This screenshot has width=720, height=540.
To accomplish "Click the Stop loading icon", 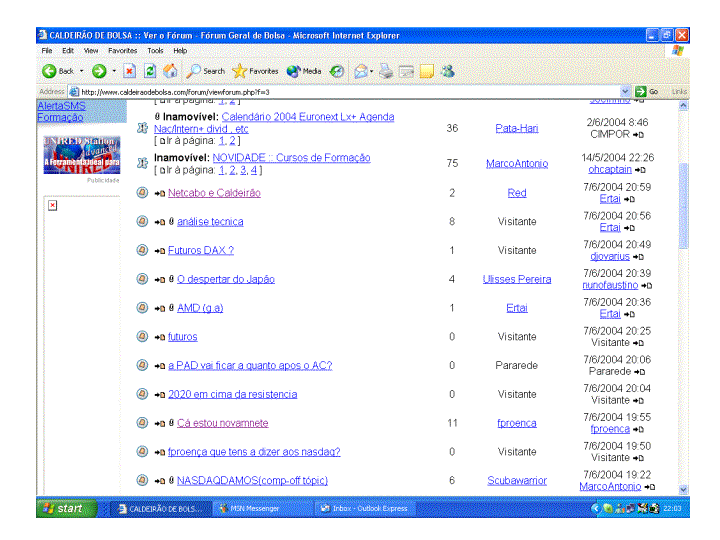I will click(130, 71).
